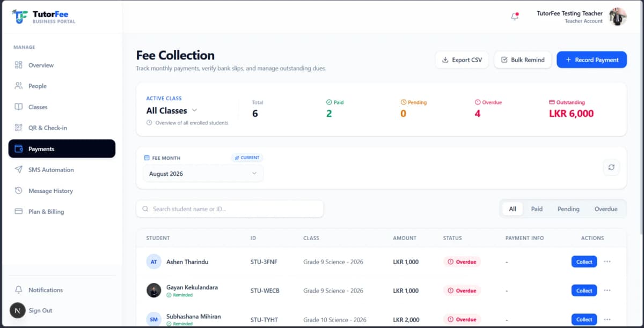Open more options for Ashen Tharindu
Image resolution: width=644 pixels, height=328 pixels.
click(607, 262)
